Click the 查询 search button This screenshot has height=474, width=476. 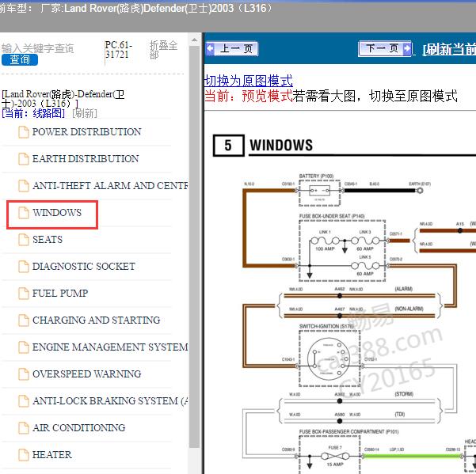coord(20,59)
